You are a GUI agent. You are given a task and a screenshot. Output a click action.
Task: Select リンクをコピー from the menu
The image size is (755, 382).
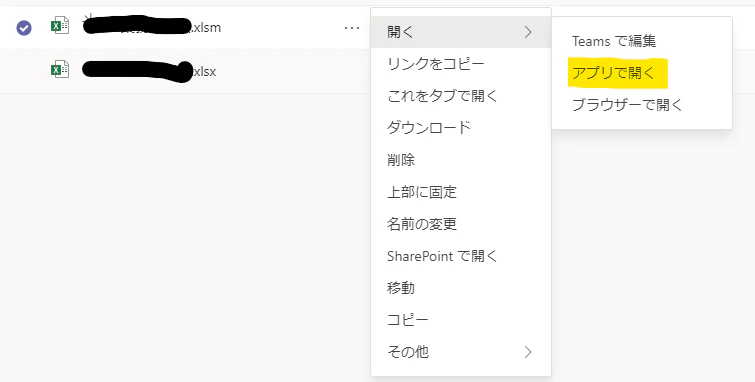click(461, 64)
